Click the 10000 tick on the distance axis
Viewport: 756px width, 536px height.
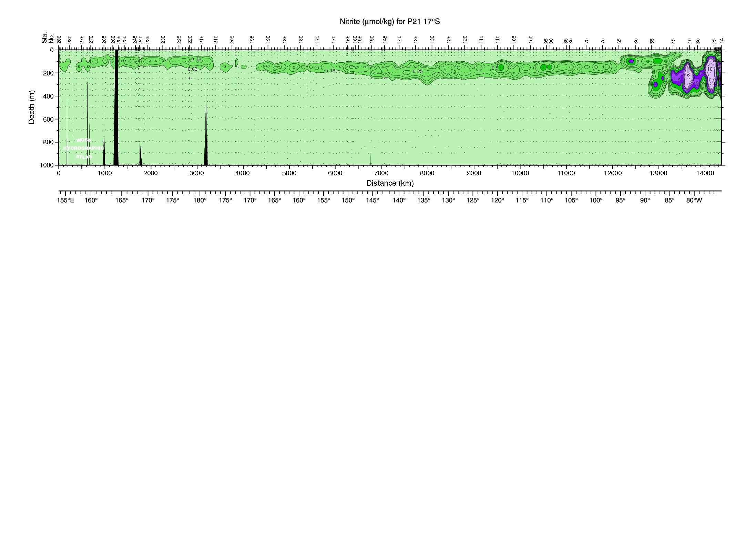pos(520,173)
